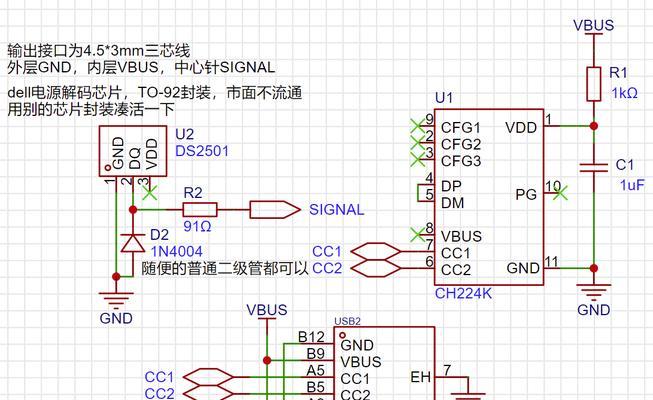Select the R1 resistor symbol
Screen dimensions: 653x400
point(594,84)
